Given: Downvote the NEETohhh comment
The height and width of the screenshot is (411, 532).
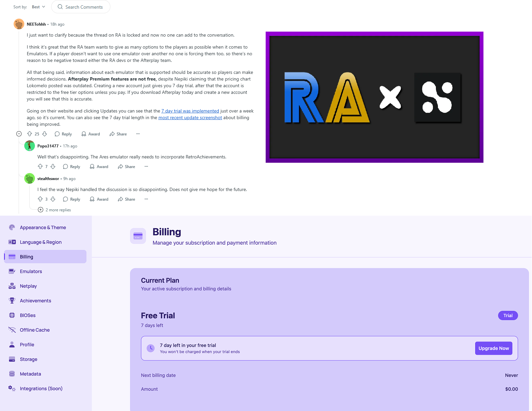Looking at the screenshot, I should coord(45,134).
